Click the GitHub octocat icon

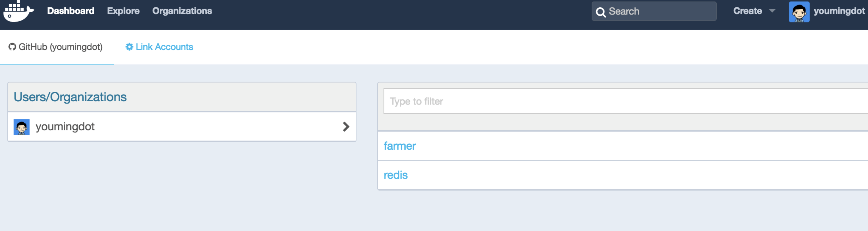[x=12, y=47]
